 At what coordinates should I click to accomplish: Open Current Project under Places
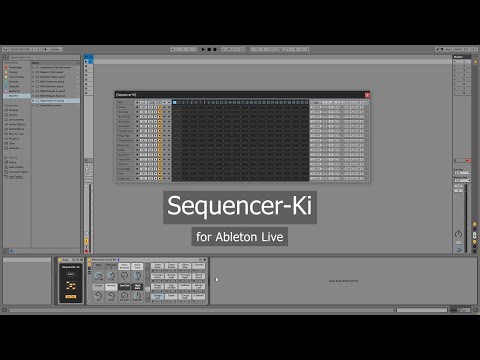pyautogui.click(x=17, y=172)
